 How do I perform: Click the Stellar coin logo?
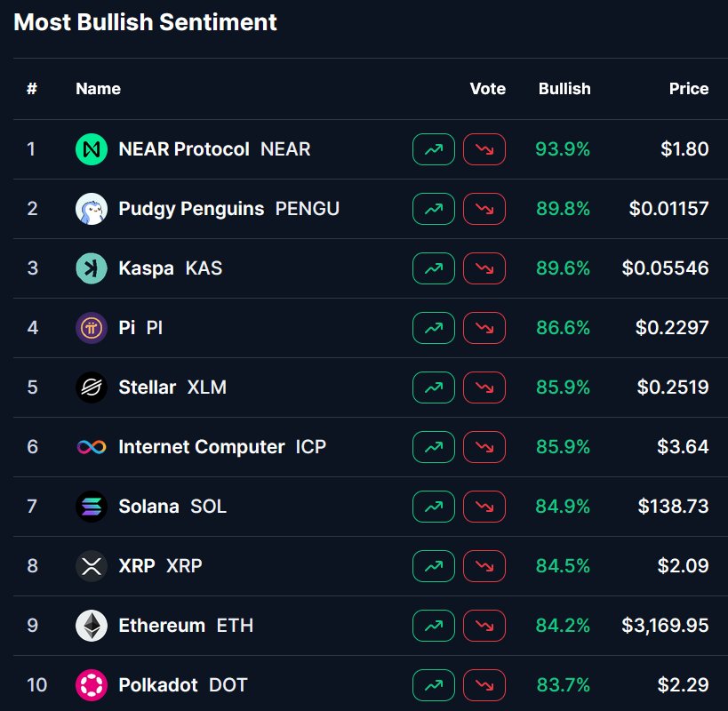(x=92, y=387)
